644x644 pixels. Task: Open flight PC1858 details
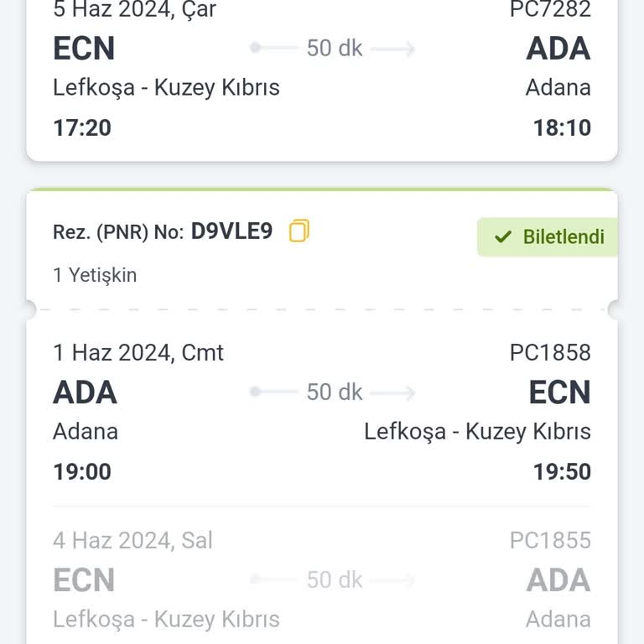click(x=550, y=352)
